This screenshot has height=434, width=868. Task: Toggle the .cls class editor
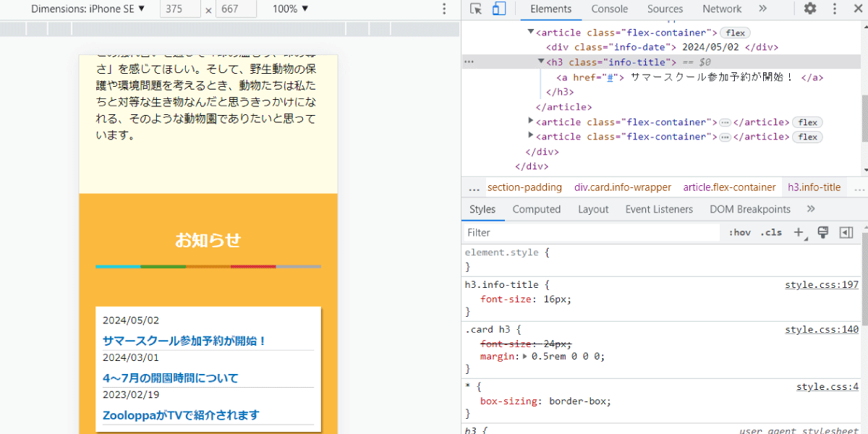[771, 232]
